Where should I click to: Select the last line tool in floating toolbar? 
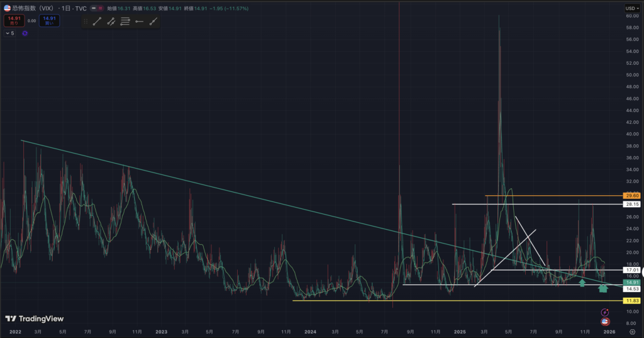pos(153,21)
